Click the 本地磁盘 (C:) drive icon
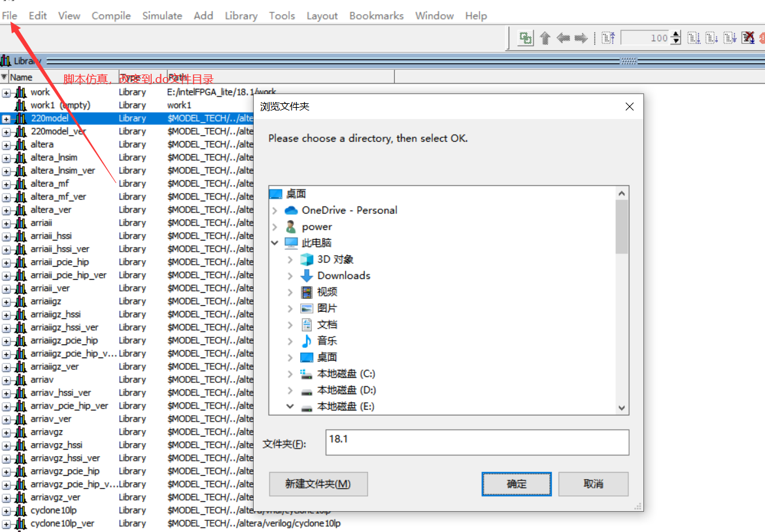 [307, 374]
